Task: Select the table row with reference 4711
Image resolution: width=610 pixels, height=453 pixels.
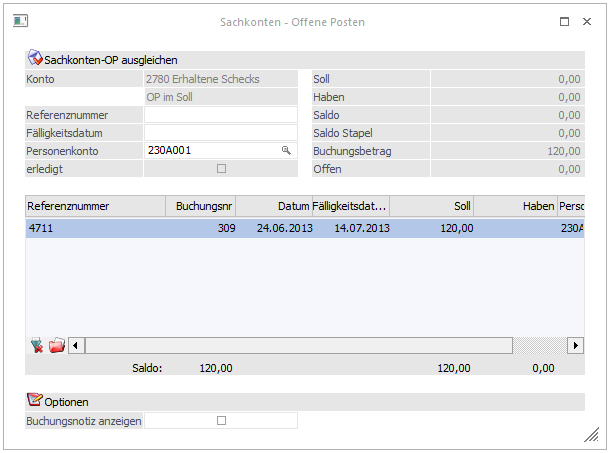Action: (x=300, y=228)
